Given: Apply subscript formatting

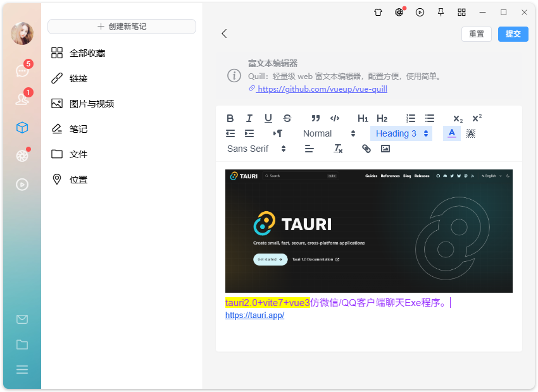Looking at the screenshot, I should [x=457, y=118].
